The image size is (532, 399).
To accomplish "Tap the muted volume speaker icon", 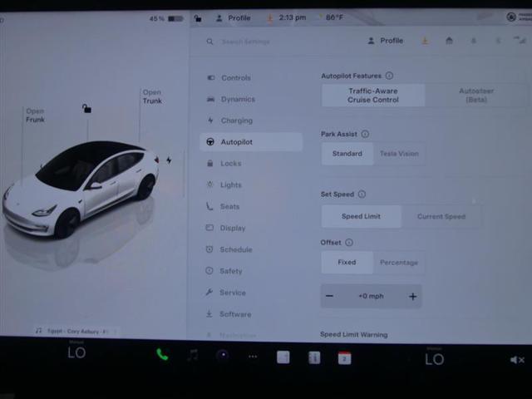I will (517, 360).
